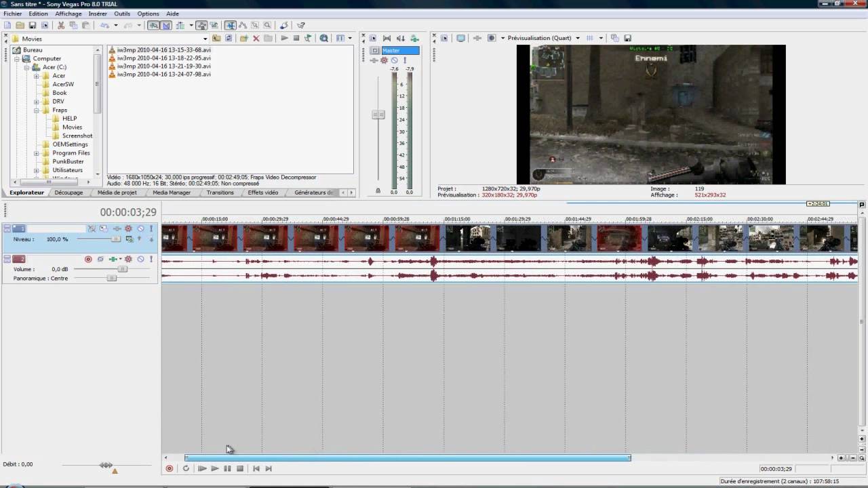Screen dimensions: 868x488
Task: Click audio track 2 Volume slider handle
Action: pyautogui.click(x=123, y=269)
